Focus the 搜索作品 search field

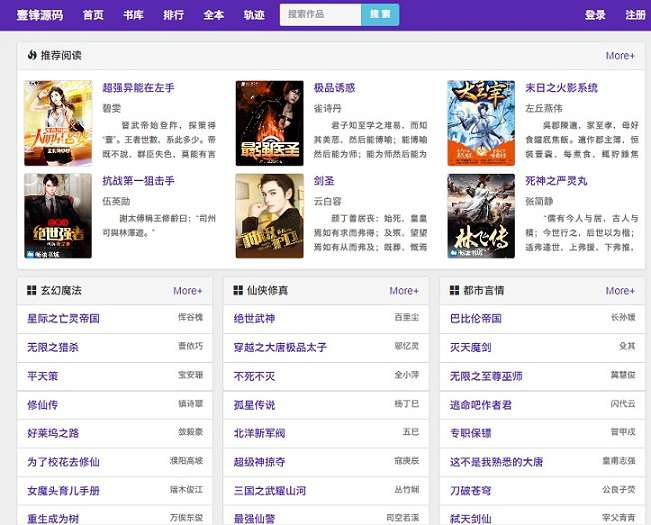[321, 15]
